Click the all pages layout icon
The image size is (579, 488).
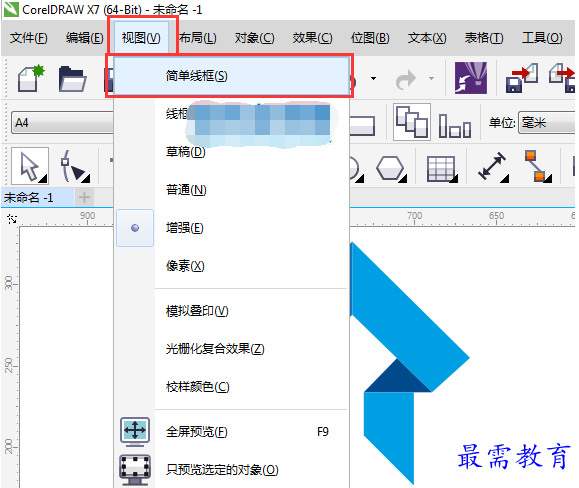point(412,122)
